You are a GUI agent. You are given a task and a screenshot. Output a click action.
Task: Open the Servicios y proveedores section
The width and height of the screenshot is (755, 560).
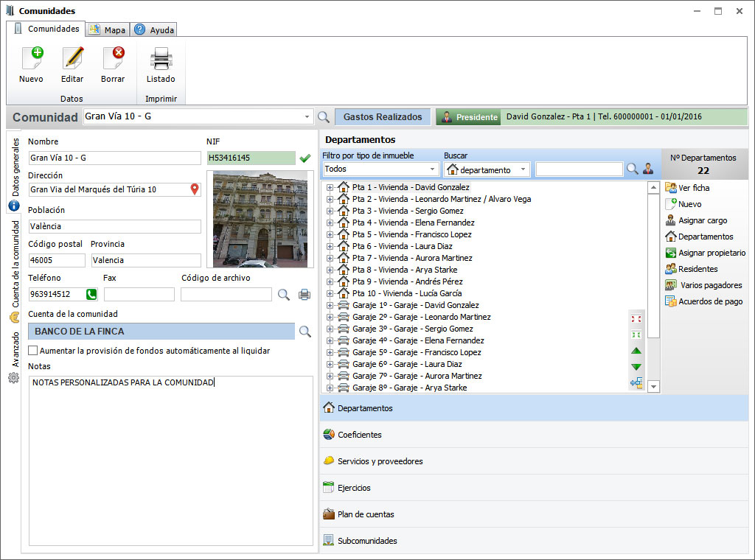[534, 461]
